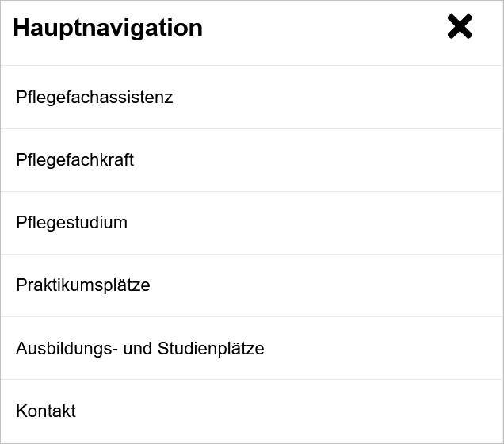Follow the Pflegefachkraft link
The image size is (504, 444).
pyautogui.click(x=75, y=160)
